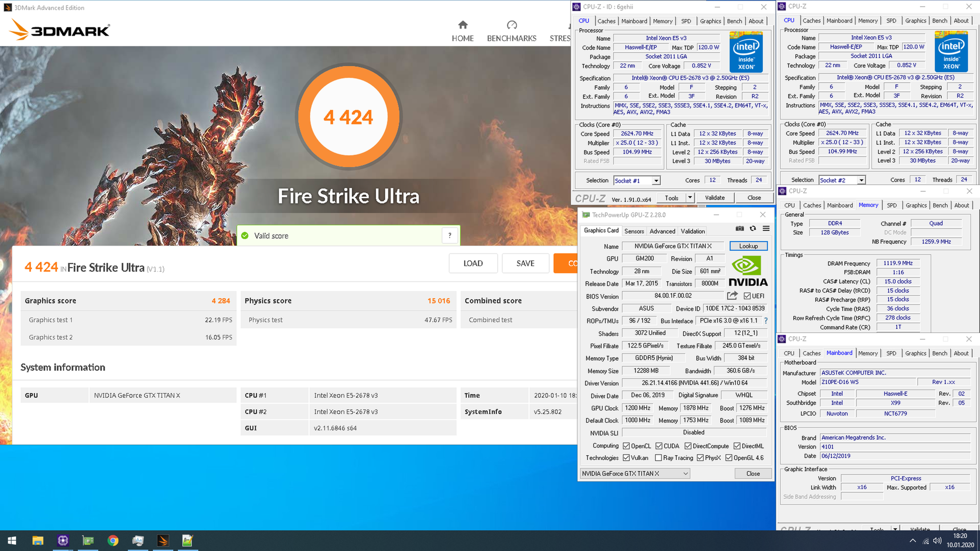Open Bench tab in CPU-Z 6gehii window
This screenshot has height=551, width=980.
pos(734,21)
